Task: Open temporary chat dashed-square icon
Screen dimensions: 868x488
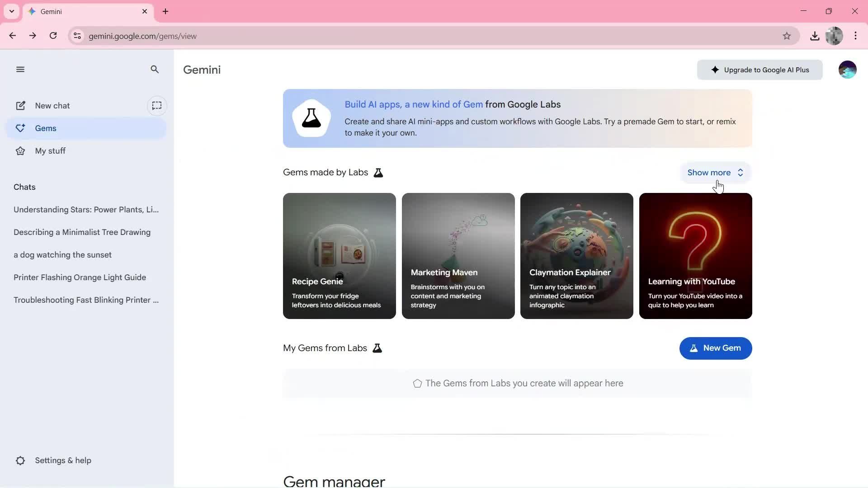Action: tap(157, 106)
